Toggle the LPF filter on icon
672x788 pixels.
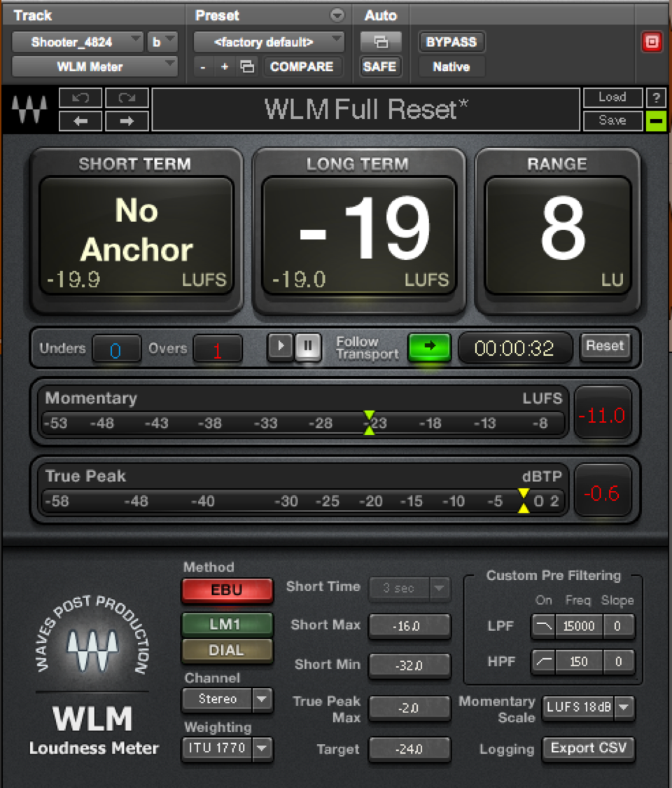[x=543, y=626]
